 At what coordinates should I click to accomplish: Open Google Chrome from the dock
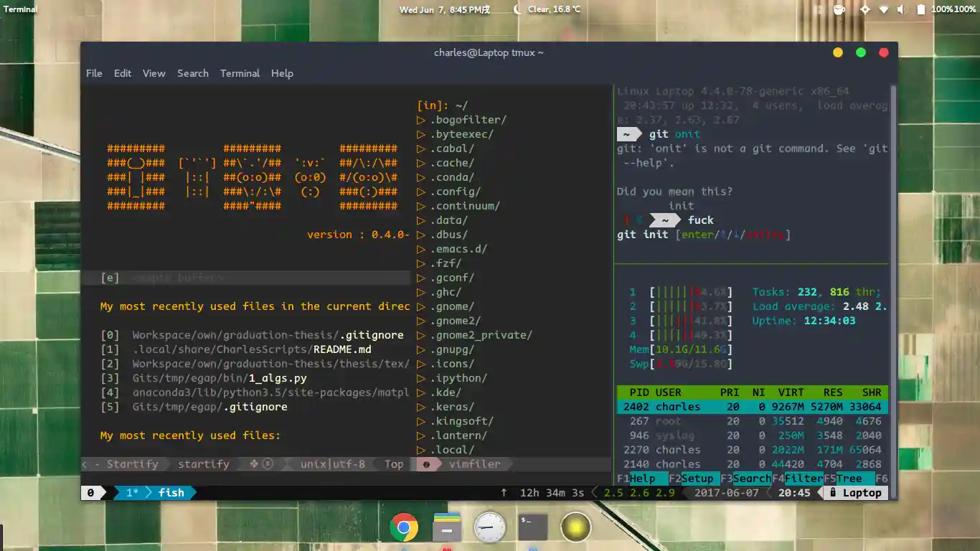pyautogui.click(x=404, y=528)
